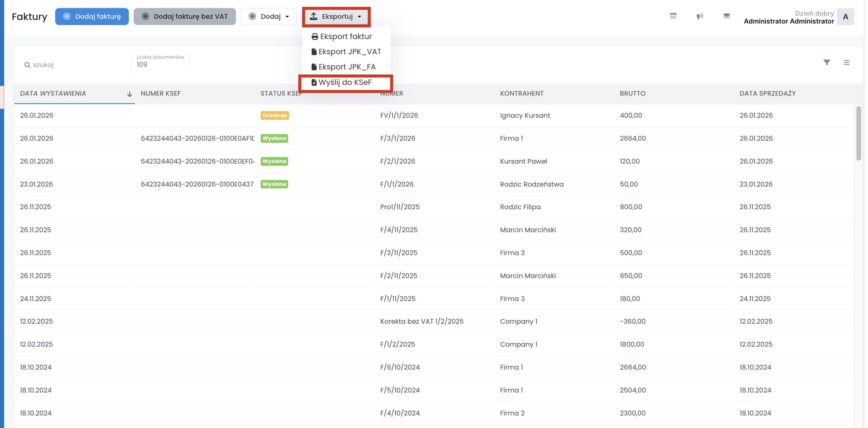Click the user avatar letter A
The image size is (868, 428).
tap(845, 17)
